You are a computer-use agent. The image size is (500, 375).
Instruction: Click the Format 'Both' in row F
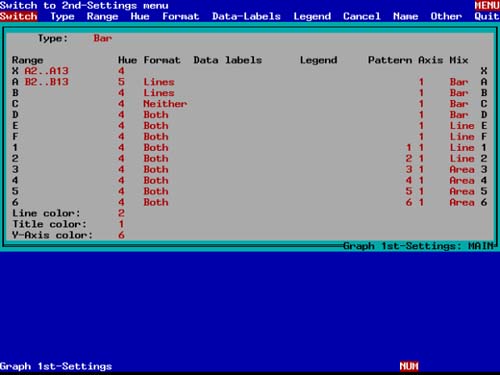156,137
